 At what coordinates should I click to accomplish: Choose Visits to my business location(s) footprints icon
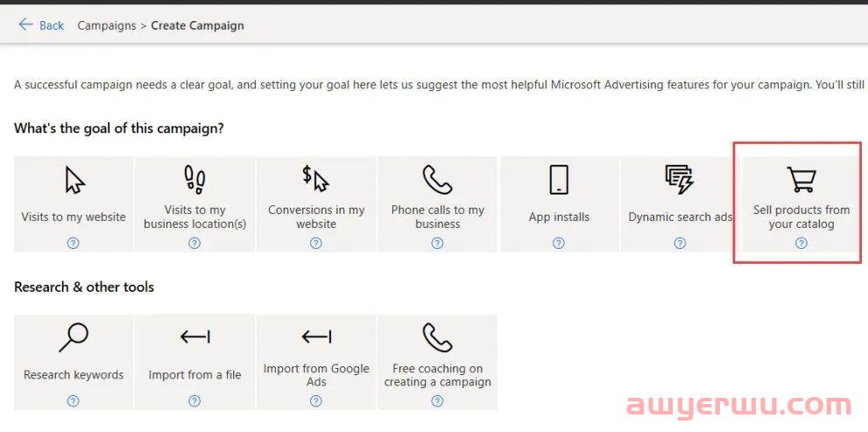(x=194, y=180)
